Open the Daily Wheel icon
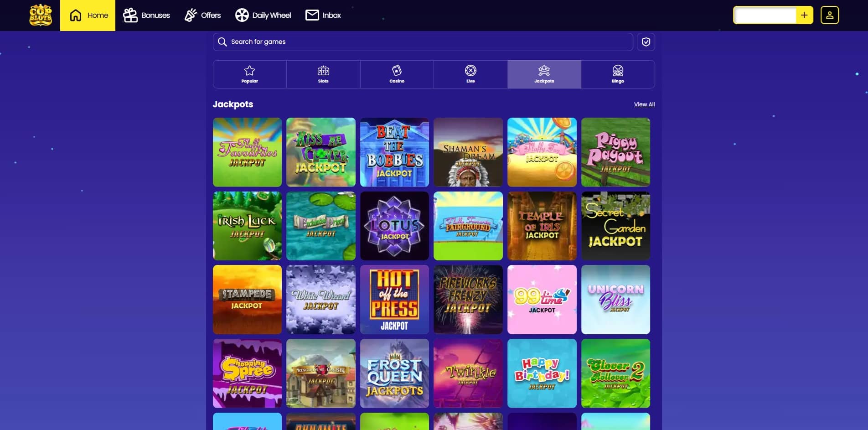Image resolution: width=868 pixels, height=430 pixels. pyautogui.click(x=242, y=15)
